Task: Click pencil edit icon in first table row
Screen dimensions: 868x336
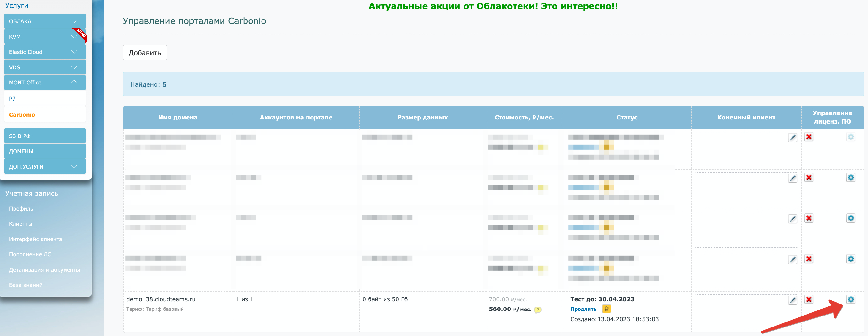Action: pyautogui.click(x=792, y=137)
